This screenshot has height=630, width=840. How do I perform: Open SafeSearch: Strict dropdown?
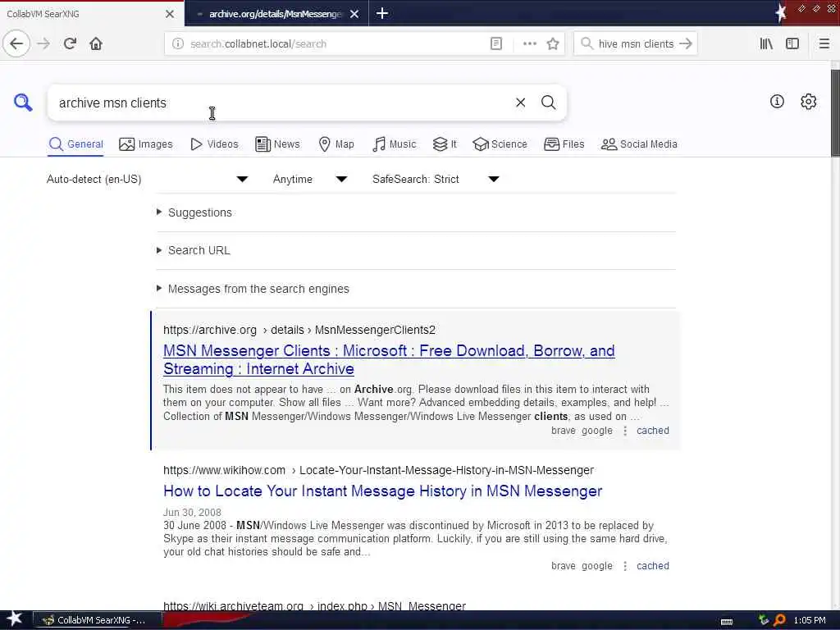[x=436, y=179]
